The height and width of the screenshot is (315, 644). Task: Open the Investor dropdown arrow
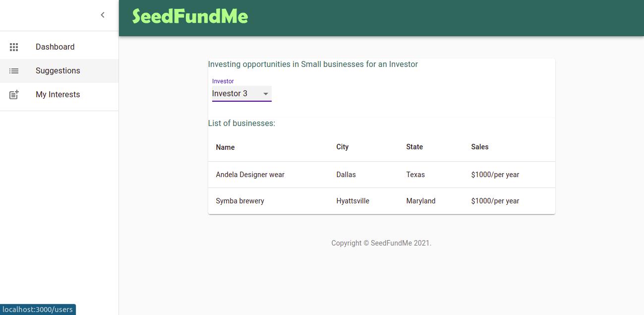(x=266, y=94)
